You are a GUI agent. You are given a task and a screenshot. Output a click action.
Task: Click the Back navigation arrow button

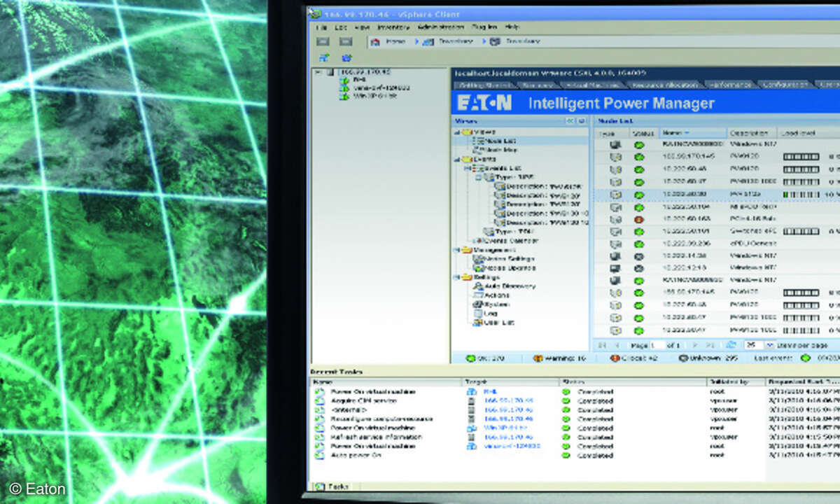(x=323, y=41)
